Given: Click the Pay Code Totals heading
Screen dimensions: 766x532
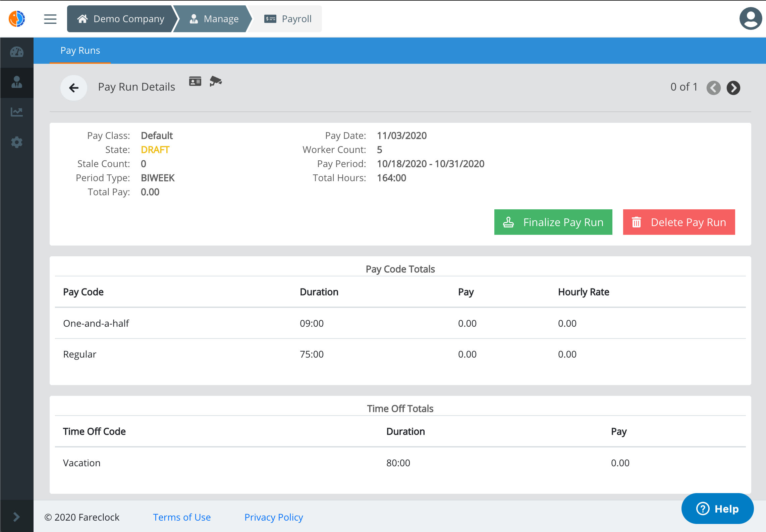Looking at the screenshot, I should pyautogui.click(x=400, y=269).
